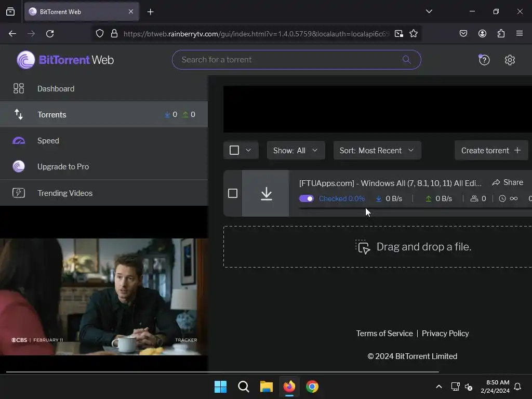Open a new browser tab with plus

click(150, 12)
